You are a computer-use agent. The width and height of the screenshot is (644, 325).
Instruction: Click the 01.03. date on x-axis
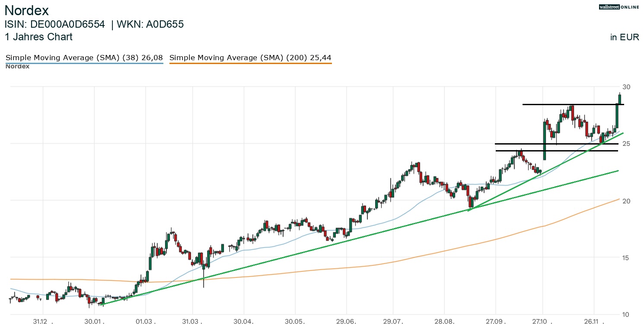pos(146,322)
